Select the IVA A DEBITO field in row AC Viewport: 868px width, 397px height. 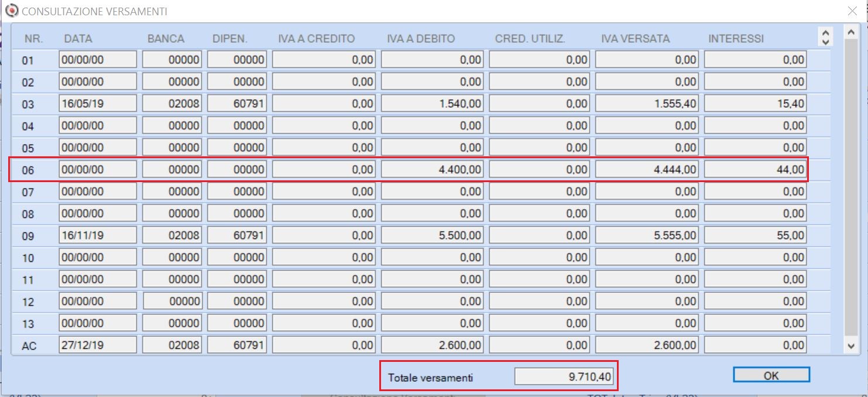(433, 345)
